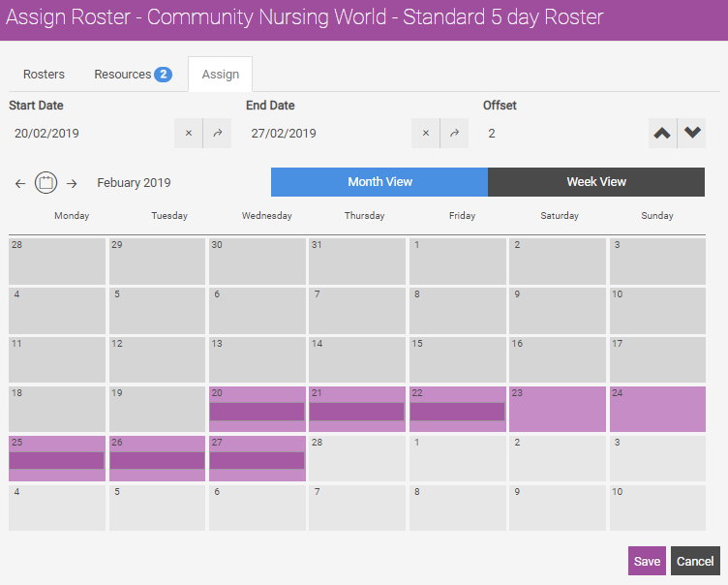Select the day cell for February 18

57,409
